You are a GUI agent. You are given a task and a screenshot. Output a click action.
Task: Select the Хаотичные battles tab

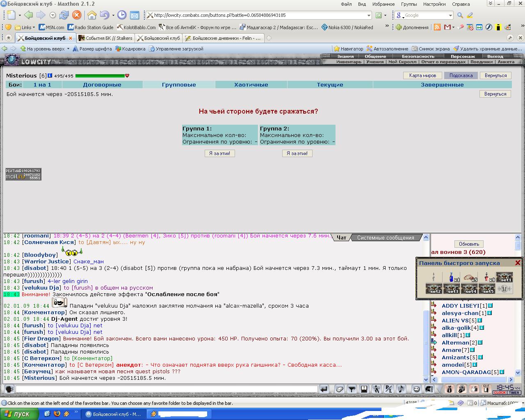[251, 85]
